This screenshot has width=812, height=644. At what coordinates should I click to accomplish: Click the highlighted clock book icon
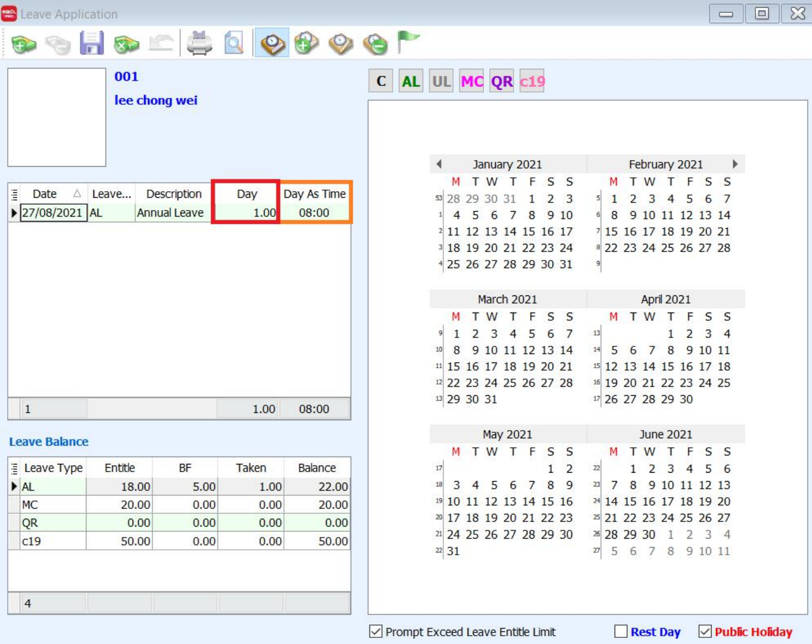[x=272, y=43]
